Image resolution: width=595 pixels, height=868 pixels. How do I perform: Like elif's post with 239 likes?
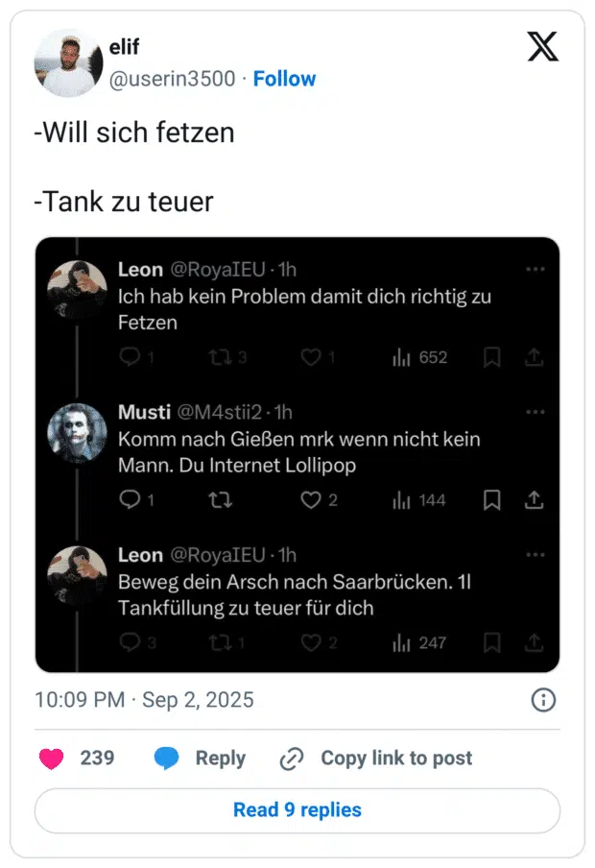[53, 758]
